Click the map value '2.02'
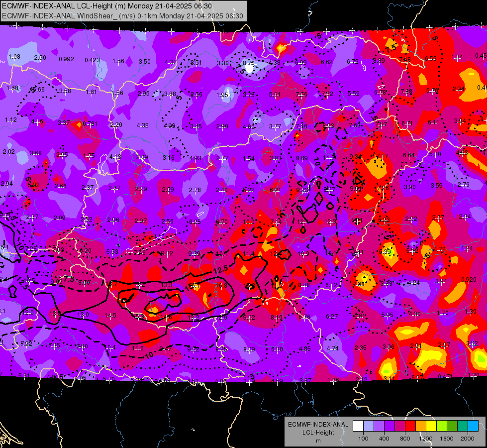 pos(8,152)
